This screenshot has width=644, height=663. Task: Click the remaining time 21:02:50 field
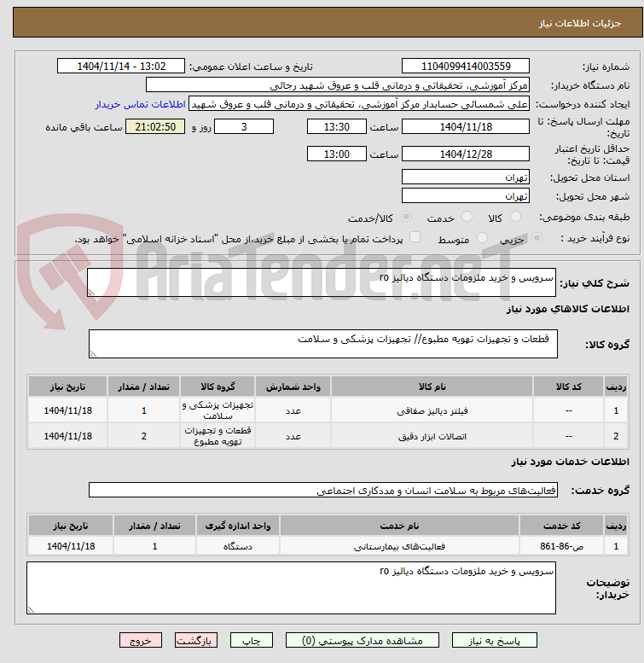click(155, 126)
